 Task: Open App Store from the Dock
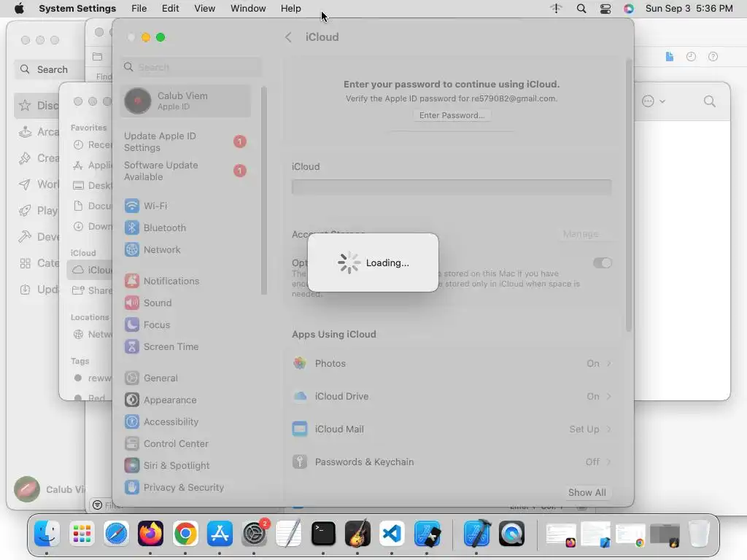[x=220, y=533]
